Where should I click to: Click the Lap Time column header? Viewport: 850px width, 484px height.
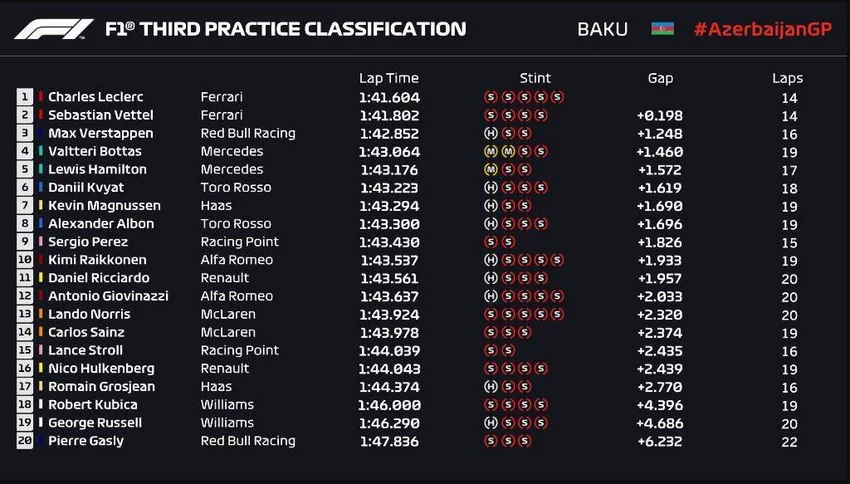[x=388, y=78]
